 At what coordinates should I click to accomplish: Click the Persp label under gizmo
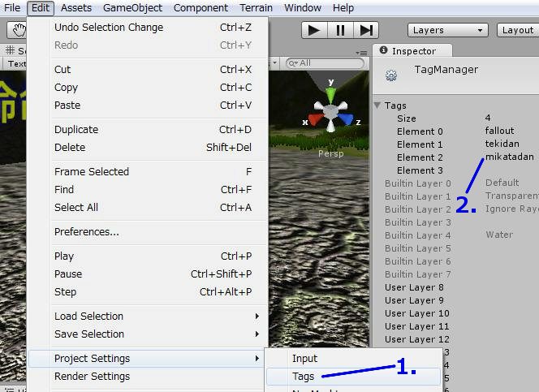click(330, 153)
